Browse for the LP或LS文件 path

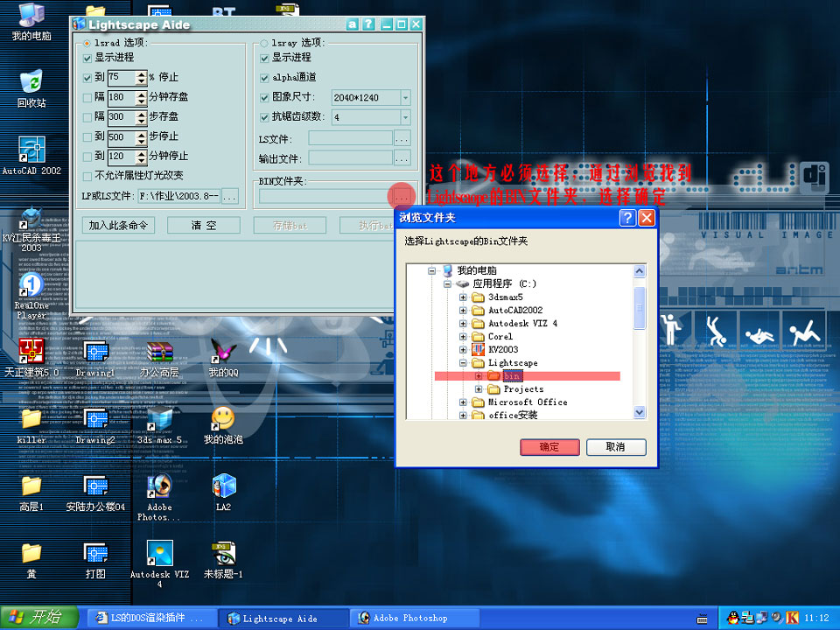point(230,196)
